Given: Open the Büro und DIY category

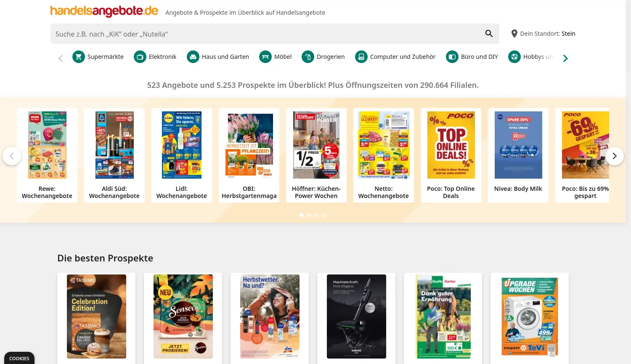Looking at the screenshot, I should pos(472,57).
